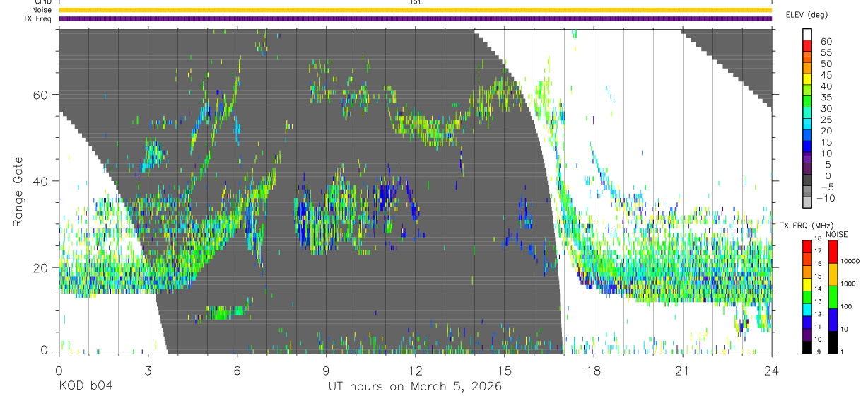
Task: Click the 13 label on TX FRQ scale
Action: pos(818,301)
